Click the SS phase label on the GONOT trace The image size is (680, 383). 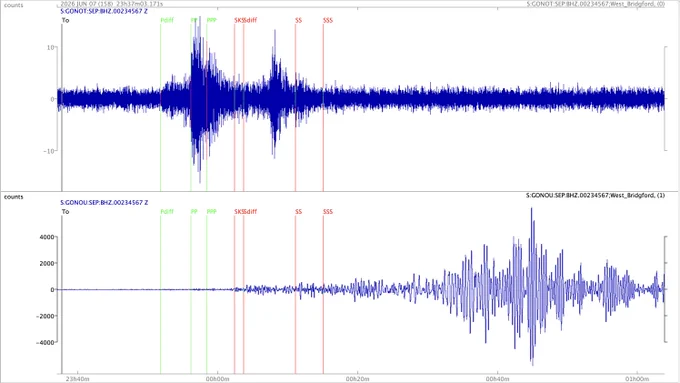[298, 20]
